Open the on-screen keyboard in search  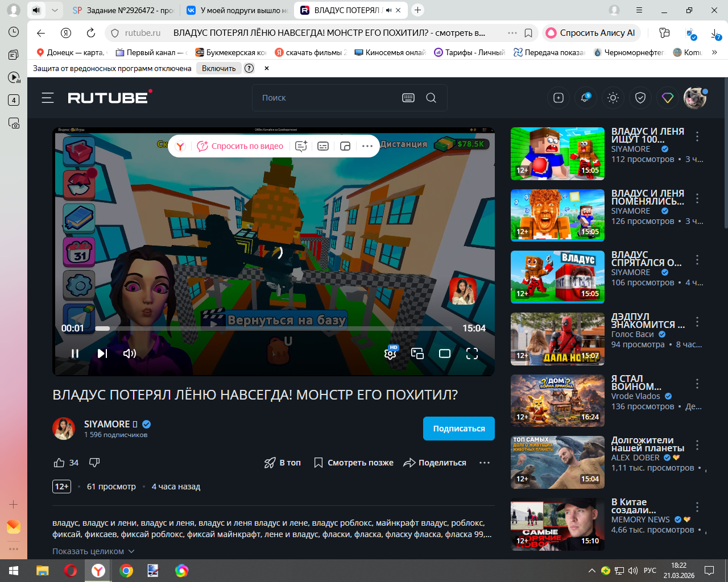pos(408,98)
